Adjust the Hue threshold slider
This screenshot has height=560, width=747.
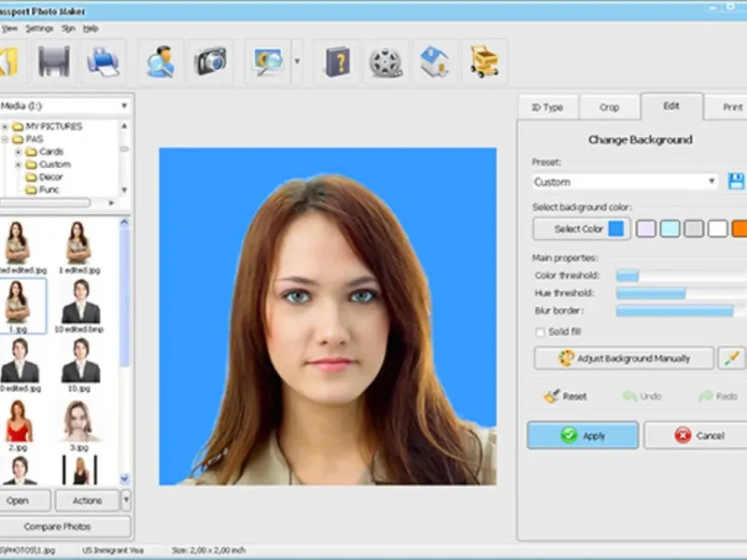tap(680, 293)
